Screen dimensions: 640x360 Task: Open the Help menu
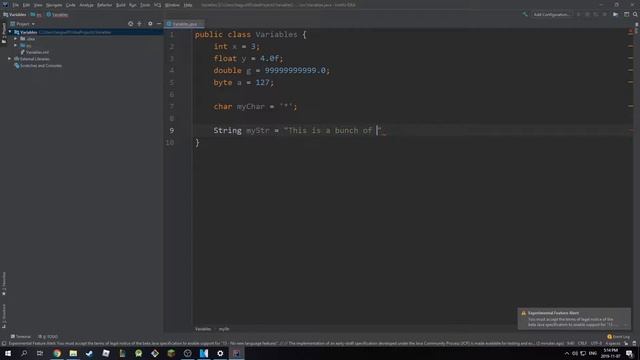point(188,5)
